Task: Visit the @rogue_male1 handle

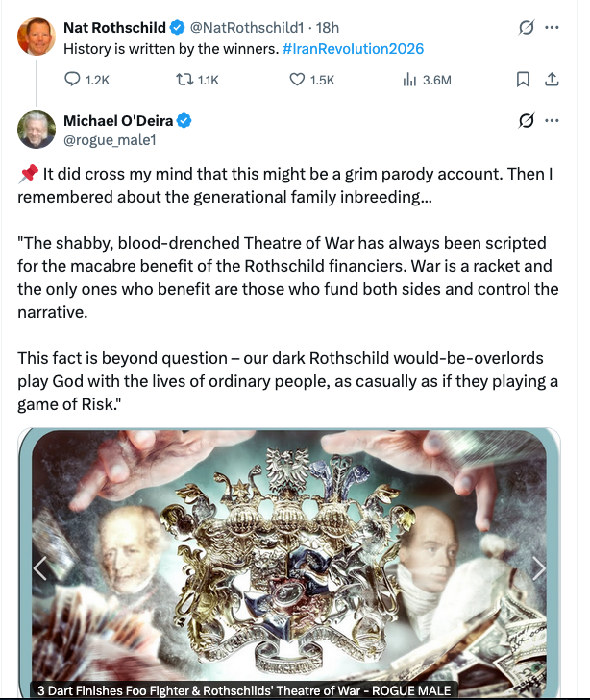Action: (x=110, y=140)
